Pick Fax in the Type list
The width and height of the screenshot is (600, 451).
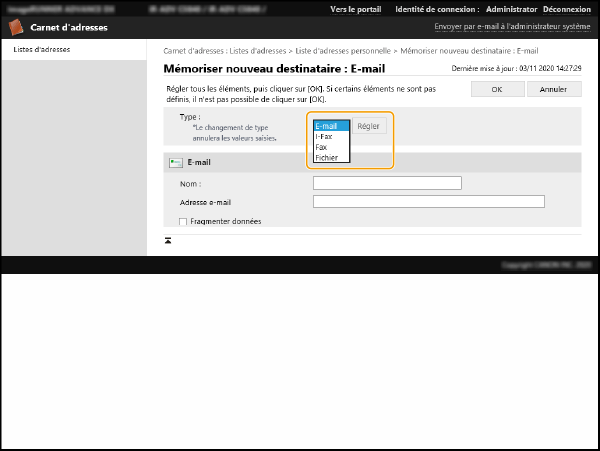point(322,147)
